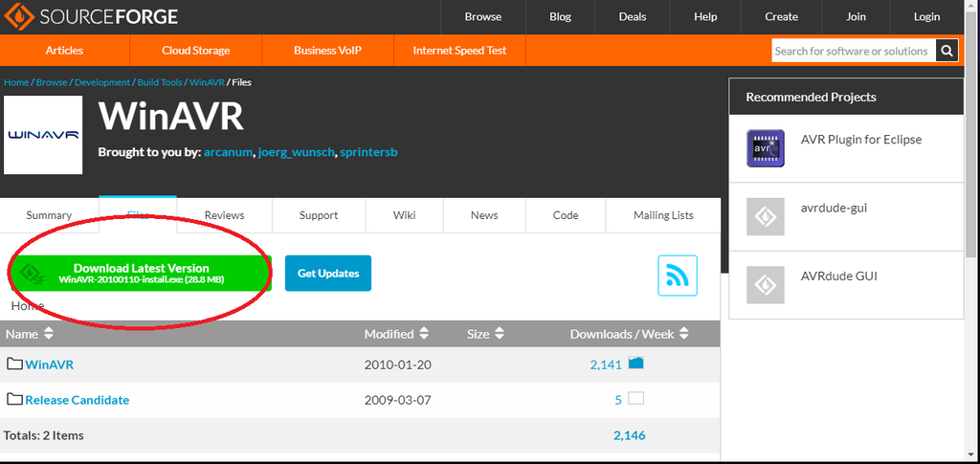The image size is (980, 464).
Task: Open the Internet Speed Test menu item
Action: (459, 51)
